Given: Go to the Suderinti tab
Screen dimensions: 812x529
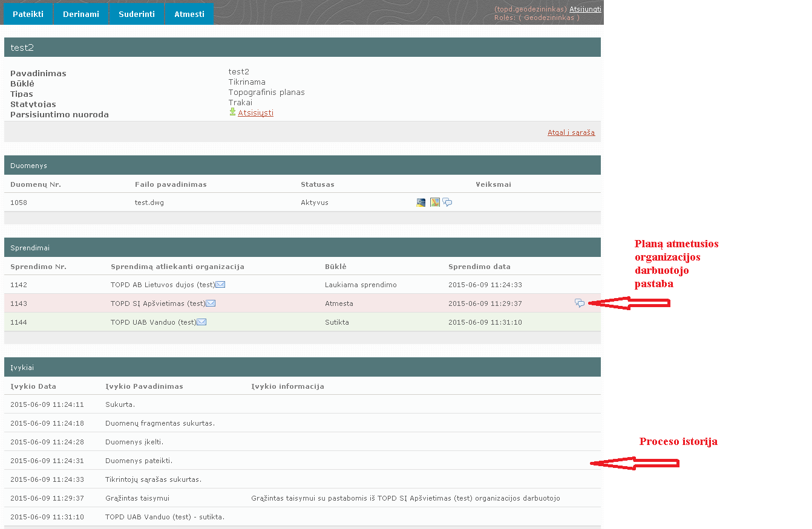Looking at the screenshot, I should click(x=137, y=14).
